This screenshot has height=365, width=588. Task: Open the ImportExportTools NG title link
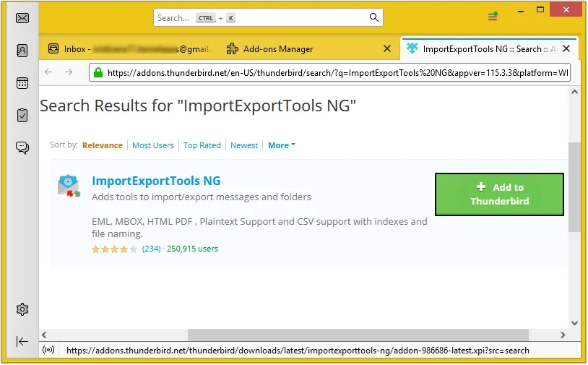point(156,181)
